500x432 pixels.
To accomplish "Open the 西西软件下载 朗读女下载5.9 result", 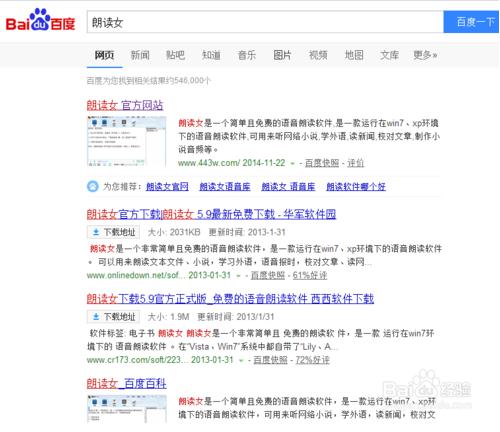I will coord(230,299).
